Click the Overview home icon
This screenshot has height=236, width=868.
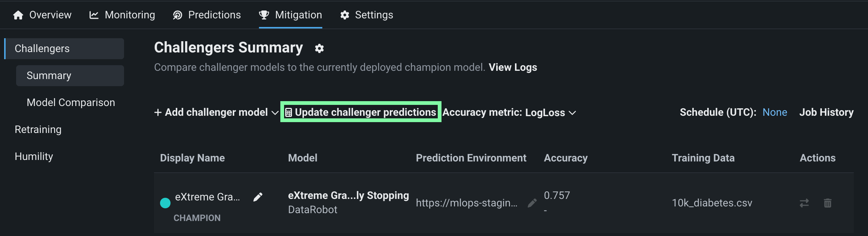pyautogui.click(x=18, y=15)
